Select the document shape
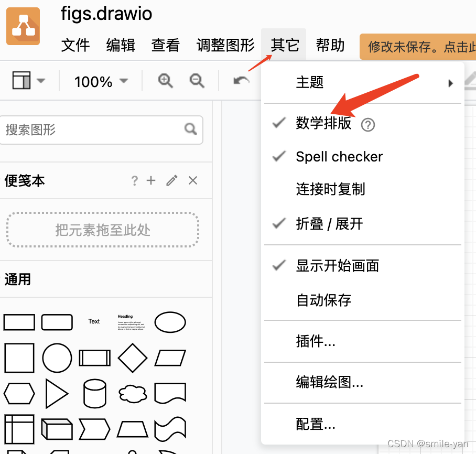476x454 pixels. 170,393
